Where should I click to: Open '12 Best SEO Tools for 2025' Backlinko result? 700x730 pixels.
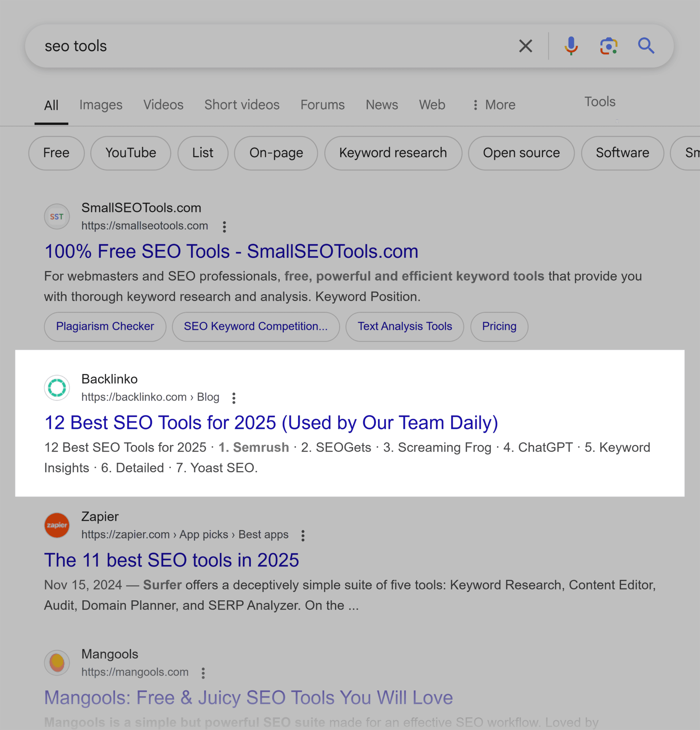[x=271, y=423]
